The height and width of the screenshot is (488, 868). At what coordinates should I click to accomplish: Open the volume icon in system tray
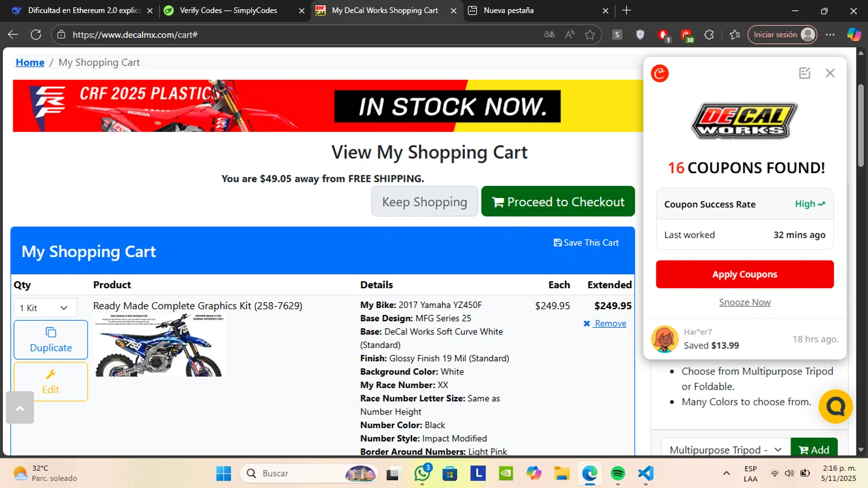tap(789, 474)
